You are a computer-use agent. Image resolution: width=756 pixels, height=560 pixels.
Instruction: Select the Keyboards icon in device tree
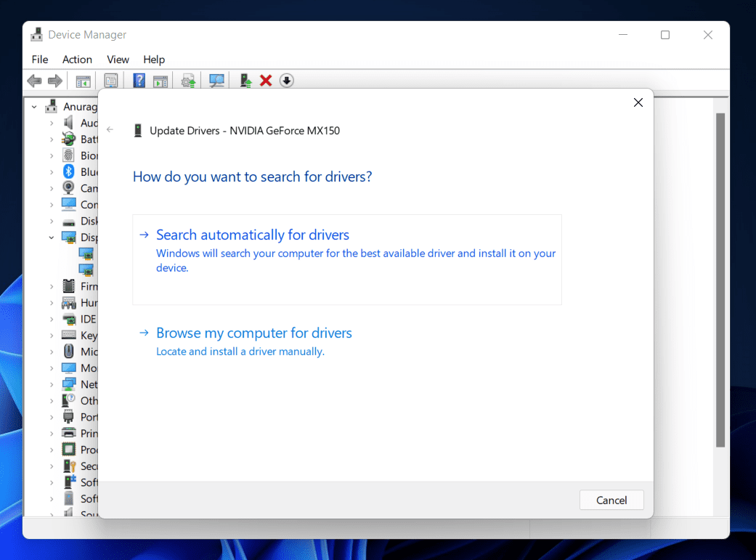pos(68,336)
